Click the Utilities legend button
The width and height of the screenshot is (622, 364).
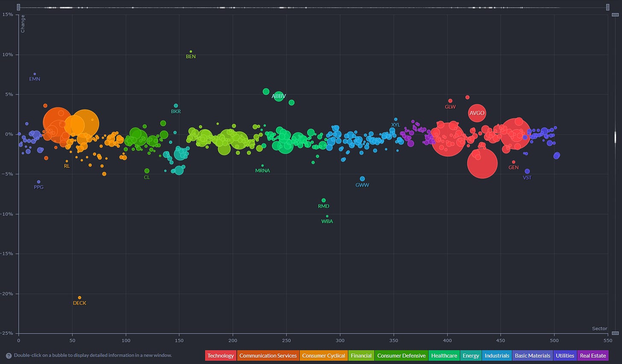pos(565,355)
